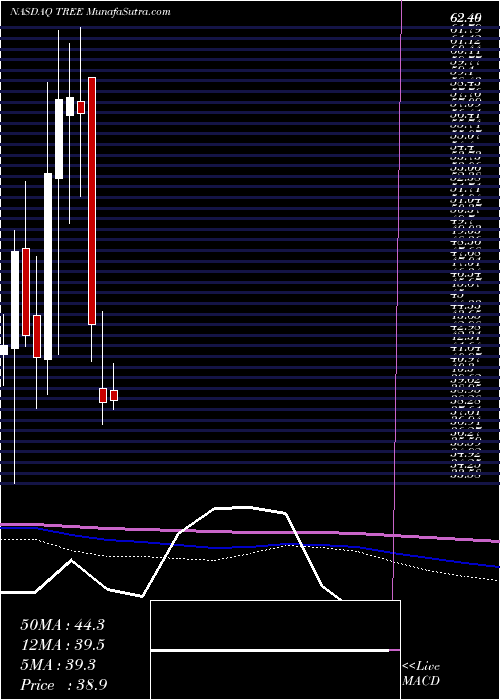Click the Price : 38.9 value

64,684
